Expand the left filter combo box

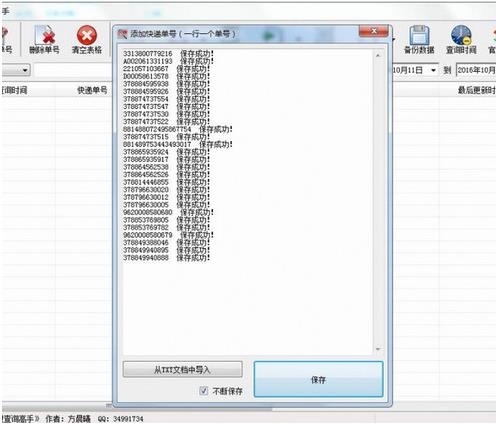(x=16, y=70)
